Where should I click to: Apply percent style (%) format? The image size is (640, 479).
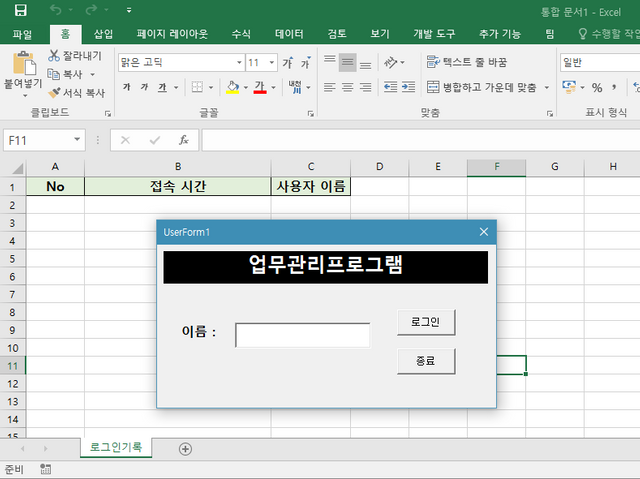pos(597,87)
